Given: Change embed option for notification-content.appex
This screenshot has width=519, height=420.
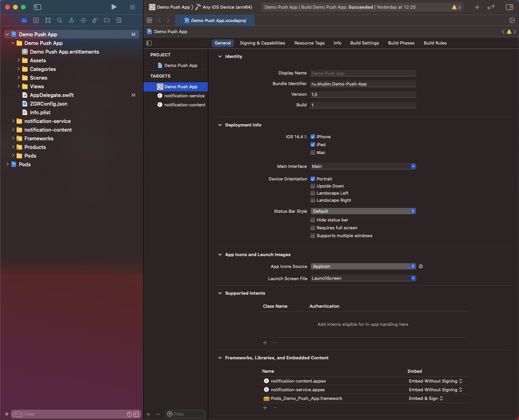Looking at the screenshot, I should tap(435, 381).
